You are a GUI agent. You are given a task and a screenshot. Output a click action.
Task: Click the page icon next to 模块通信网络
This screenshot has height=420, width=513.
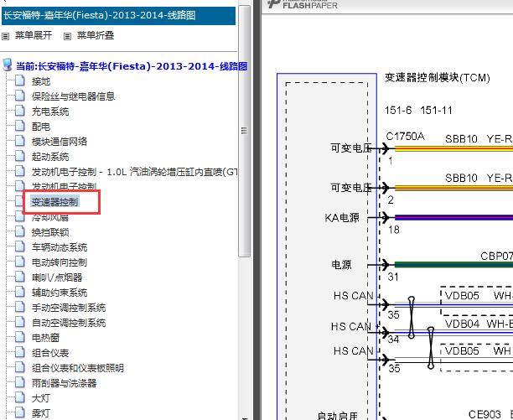(x=20, y=141)
